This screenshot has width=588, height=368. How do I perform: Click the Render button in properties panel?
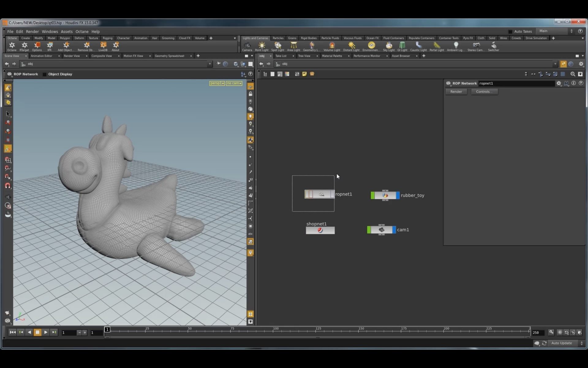tap(456, 92)
